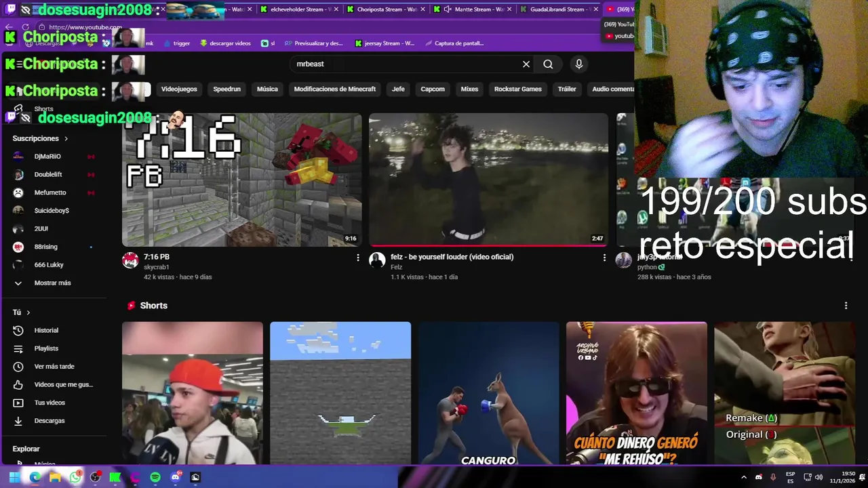This screenshot has height=488, width=868.
Task: Select the Mixes filter chip
Action: click(x=469, y=89)
